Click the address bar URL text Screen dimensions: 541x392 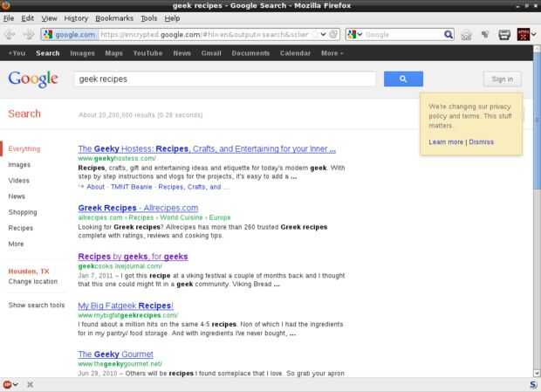[x=204, y=35]
